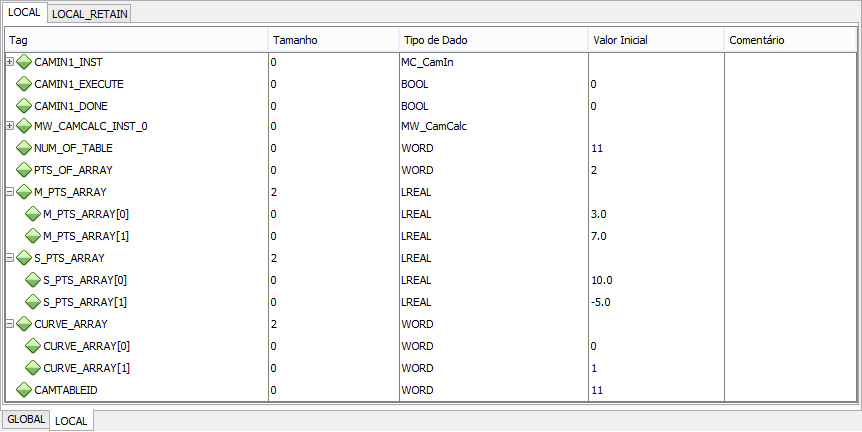Screen dimensions: 862x432
Task: Collapse the S_PTS_ARRAY array node
Action: [x=10, y=258]
